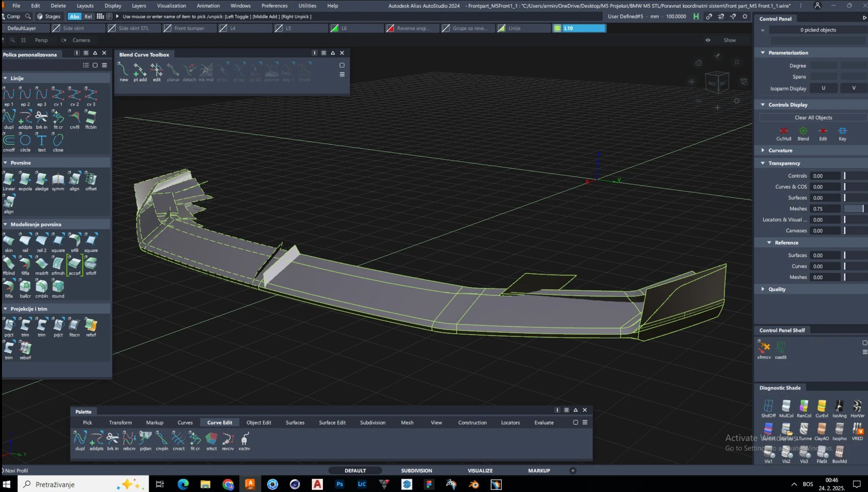Viewport: 868px width, 492px height.
Task: Open the Visualization menu
Action: point(171,5)
